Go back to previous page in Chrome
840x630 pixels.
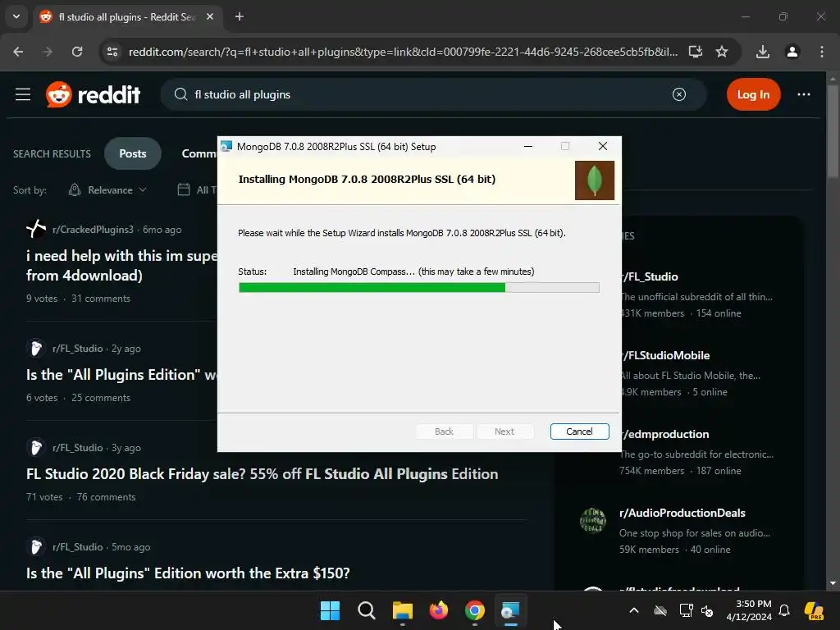(x=18, y=52)
